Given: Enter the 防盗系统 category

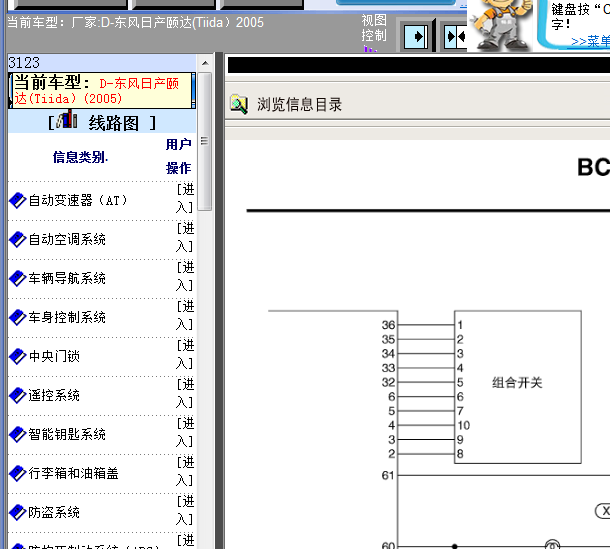Looking at the screenshot, I should click(185, 510).
